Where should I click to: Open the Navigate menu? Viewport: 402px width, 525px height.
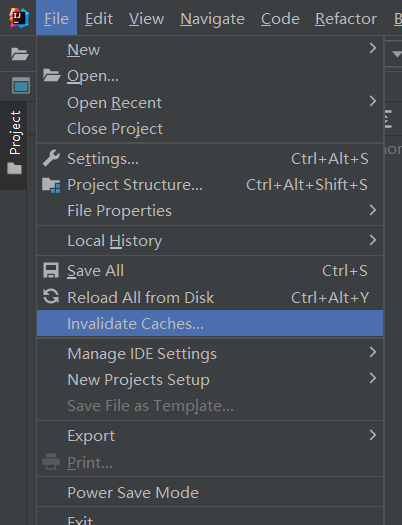tap(212, 18)
